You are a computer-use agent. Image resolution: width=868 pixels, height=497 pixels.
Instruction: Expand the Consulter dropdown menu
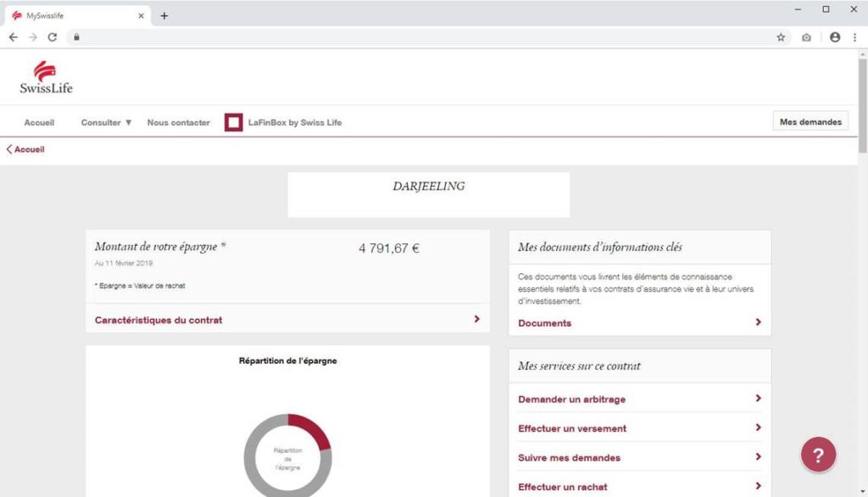tap(106, 122)
